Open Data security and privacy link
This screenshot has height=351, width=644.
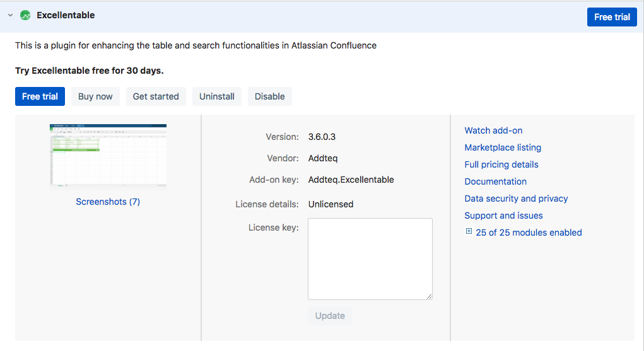(x=516, y=199)
